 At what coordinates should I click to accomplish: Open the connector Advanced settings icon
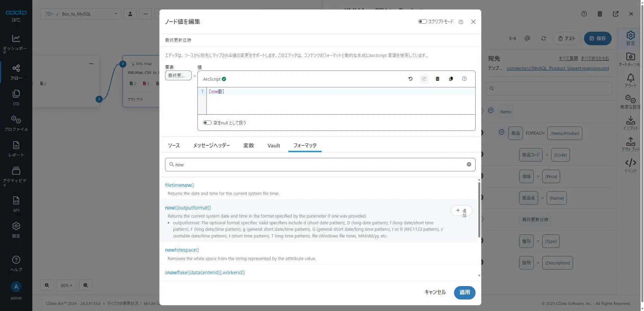[631, 102]
